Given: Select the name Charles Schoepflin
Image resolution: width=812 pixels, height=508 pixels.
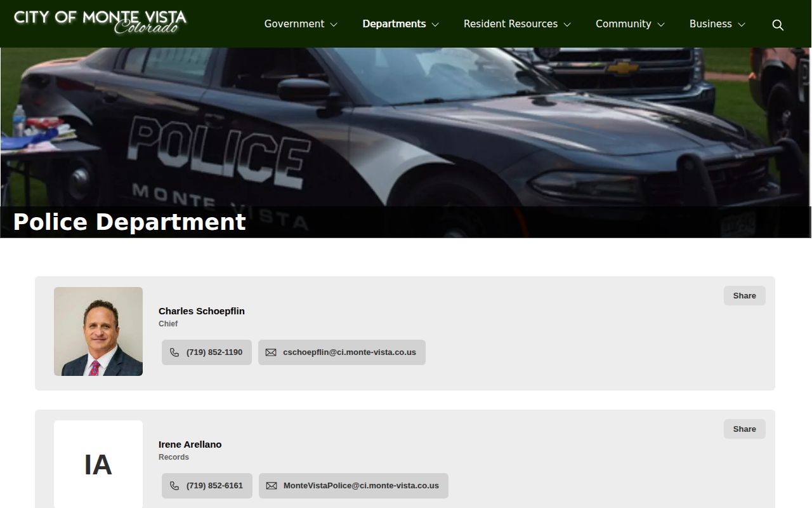Looking at the screenshot, I should pos(202,311).
